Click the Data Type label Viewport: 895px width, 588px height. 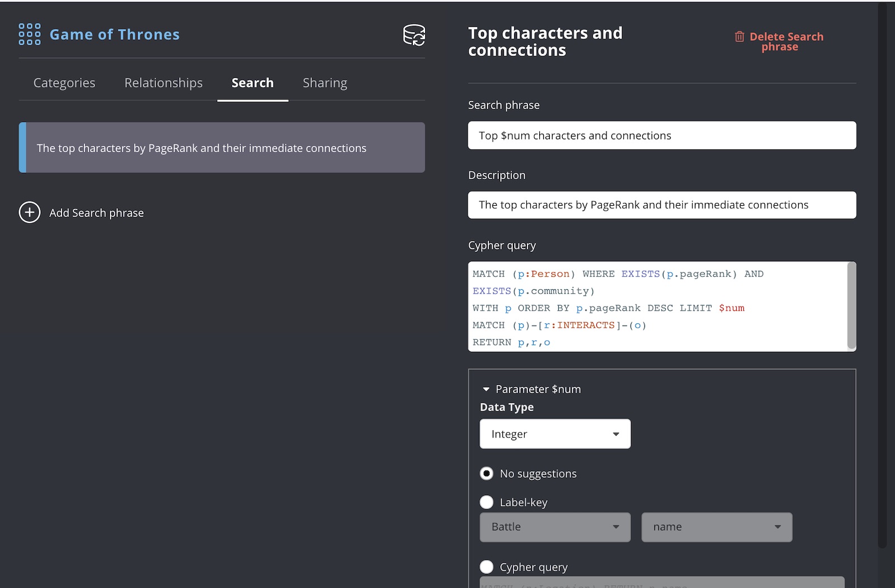[507, 407]
